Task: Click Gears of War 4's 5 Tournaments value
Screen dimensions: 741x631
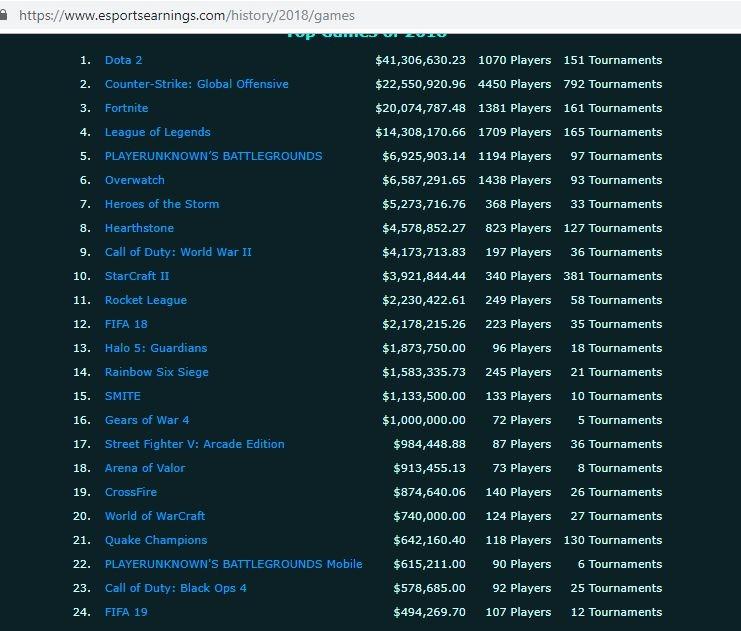Action: click(620, 420)
